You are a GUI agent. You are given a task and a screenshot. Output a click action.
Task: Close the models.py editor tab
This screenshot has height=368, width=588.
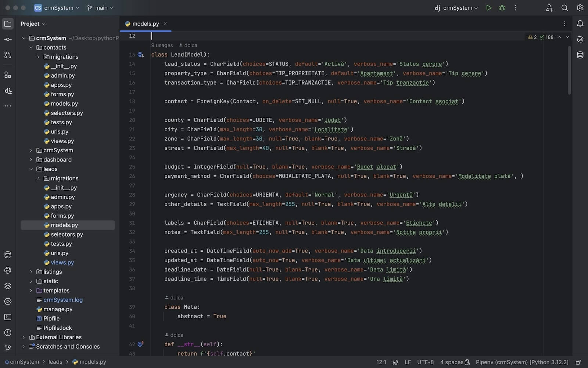coord(165,24)
